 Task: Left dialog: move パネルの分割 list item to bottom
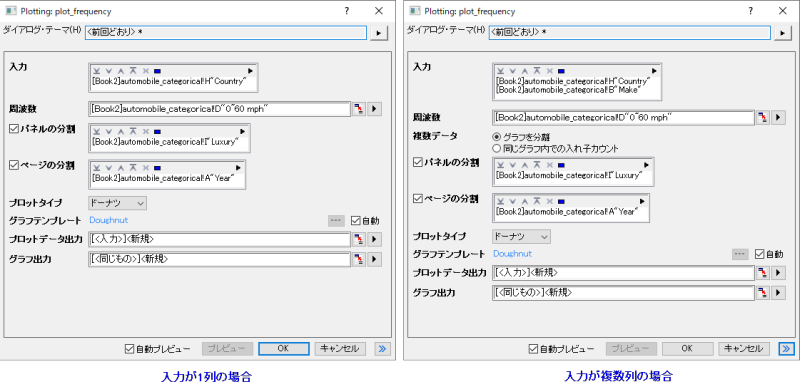coord(96,132)
